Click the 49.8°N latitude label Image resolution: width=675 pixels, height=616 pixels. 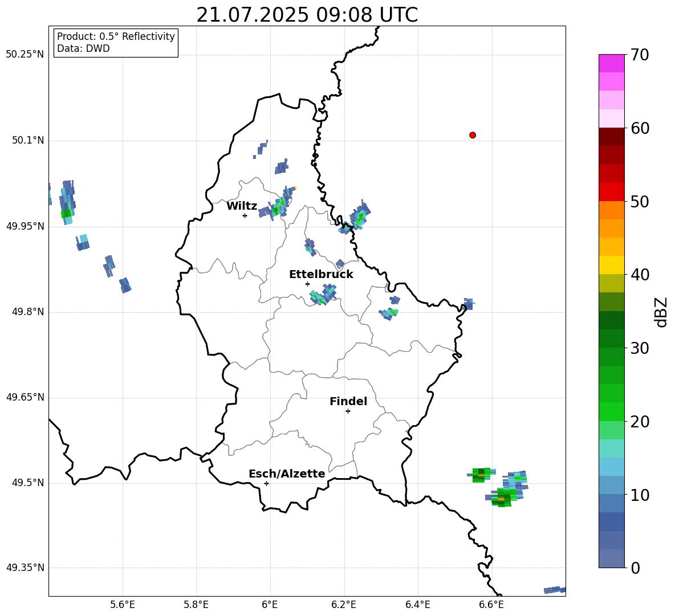(x=28, y=312)
